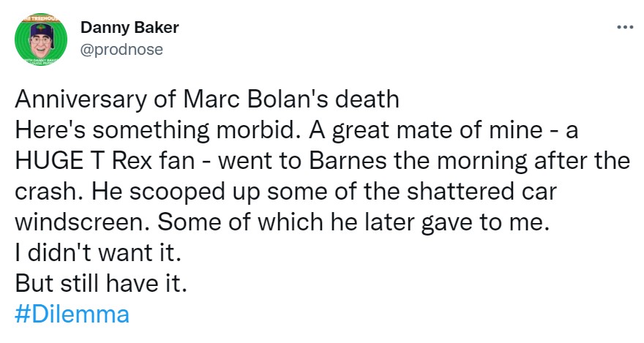Click Danny Baker's cartoon profile avatar
Viewport: 644px width, 343px height.
[41, 39]
